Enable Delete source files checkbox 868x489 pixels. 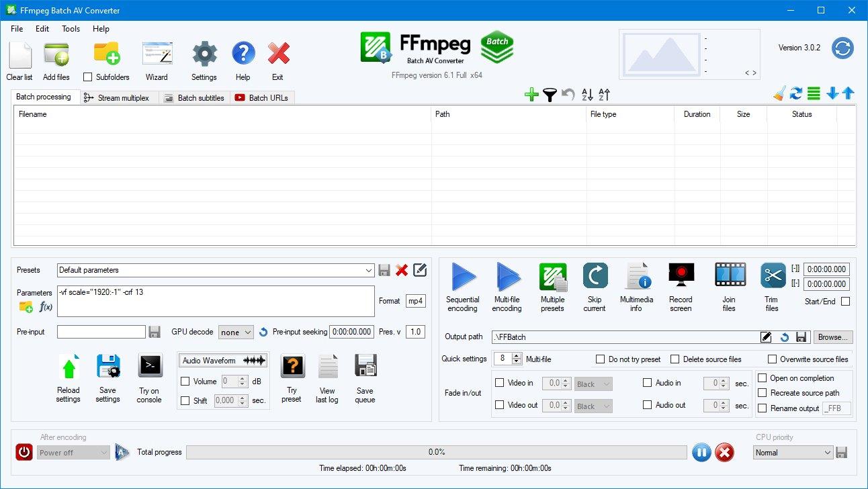pos(675,359)
